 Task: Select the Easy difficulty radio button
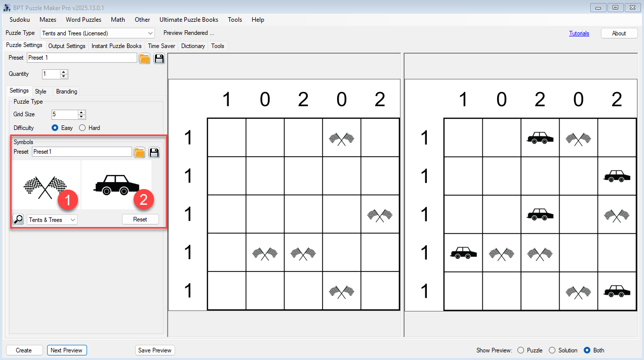(x=55, y=128)
